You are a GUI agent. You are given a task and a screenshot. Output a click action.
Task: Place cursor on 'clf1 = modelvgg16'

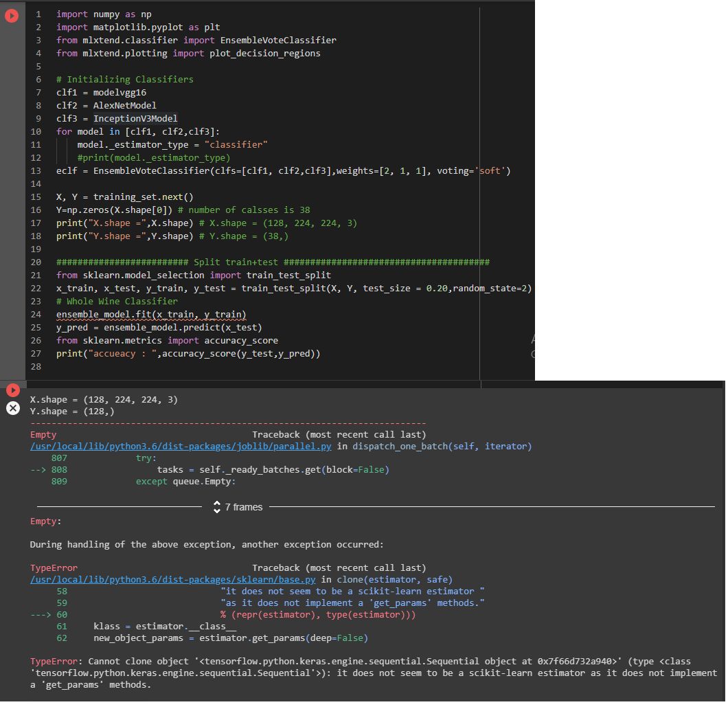(101, 93)
